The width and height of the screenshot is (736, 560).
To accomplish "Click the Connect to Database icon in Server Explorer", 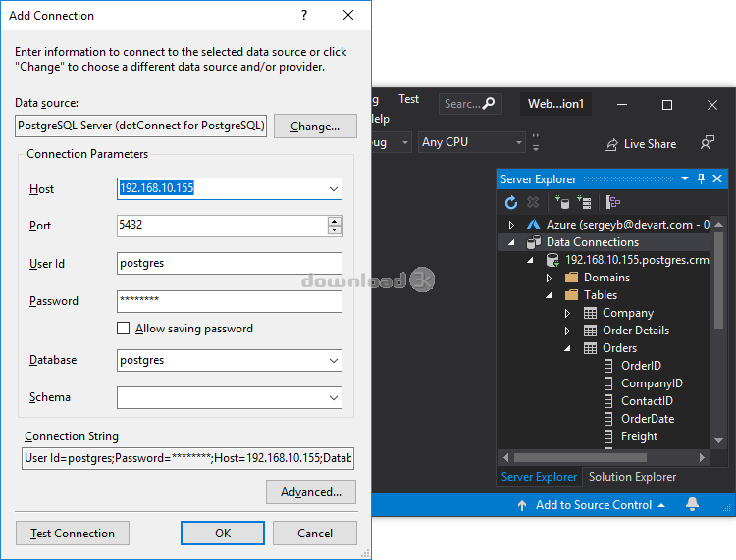I will coord(562,202).
